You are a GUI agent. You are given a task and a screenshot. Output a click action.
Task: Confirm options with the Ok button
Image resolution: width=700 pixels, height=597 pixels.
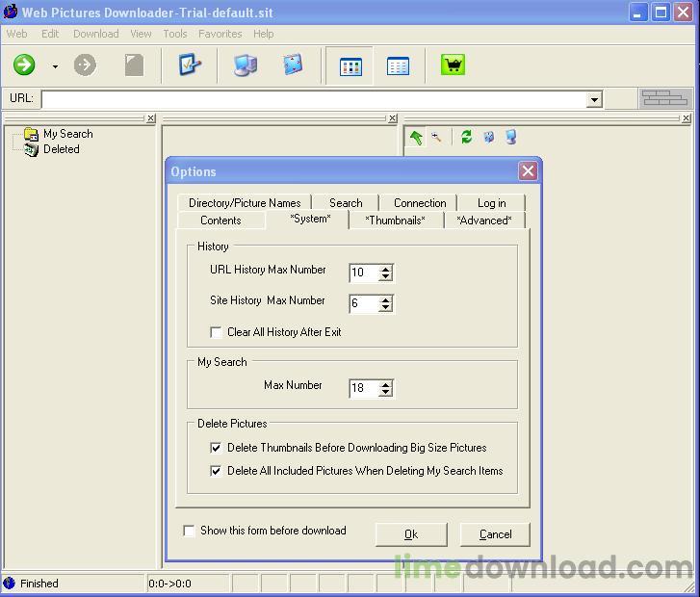click(x=411, y=534)
